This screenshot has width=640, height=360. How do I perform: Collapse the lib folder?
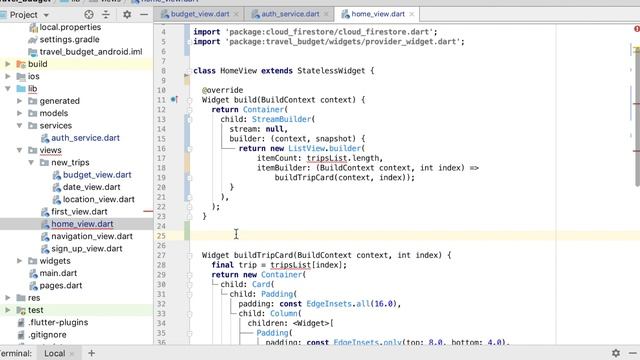coord(7,89)
